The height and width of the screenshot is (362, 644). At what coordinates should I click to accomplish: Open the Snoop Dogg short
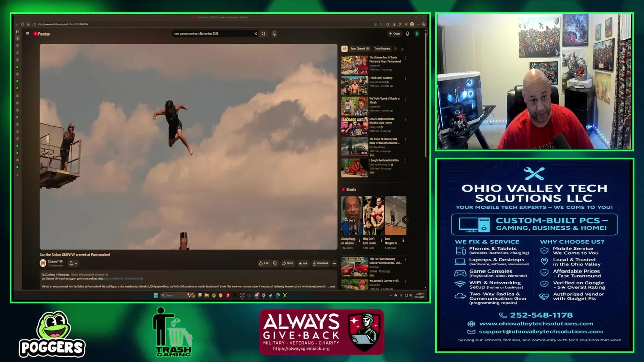tap(351, 216)
